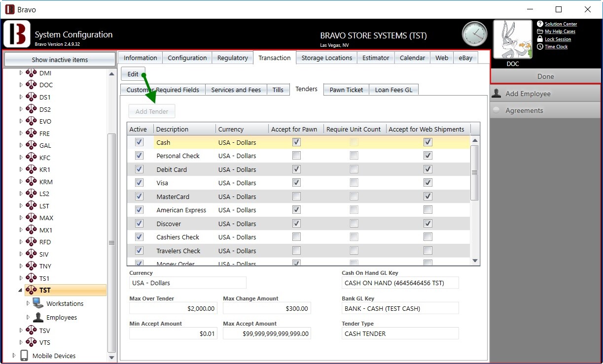Click the Add Employee person icon
Image resolution: width=603 pixels, height=364 pixels.
point(496,94)
